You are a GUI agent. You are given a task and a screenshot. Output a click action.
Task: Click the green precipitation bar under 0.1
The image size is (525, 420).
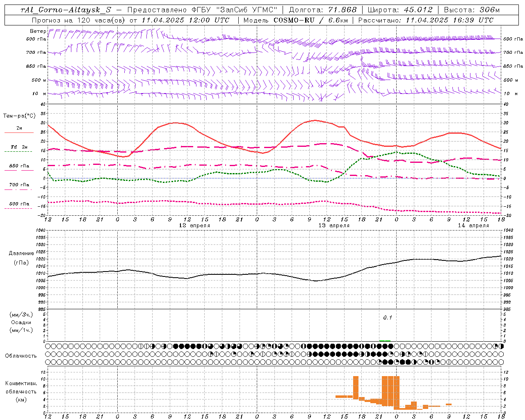pyautogui.click(x=385, y=340)
